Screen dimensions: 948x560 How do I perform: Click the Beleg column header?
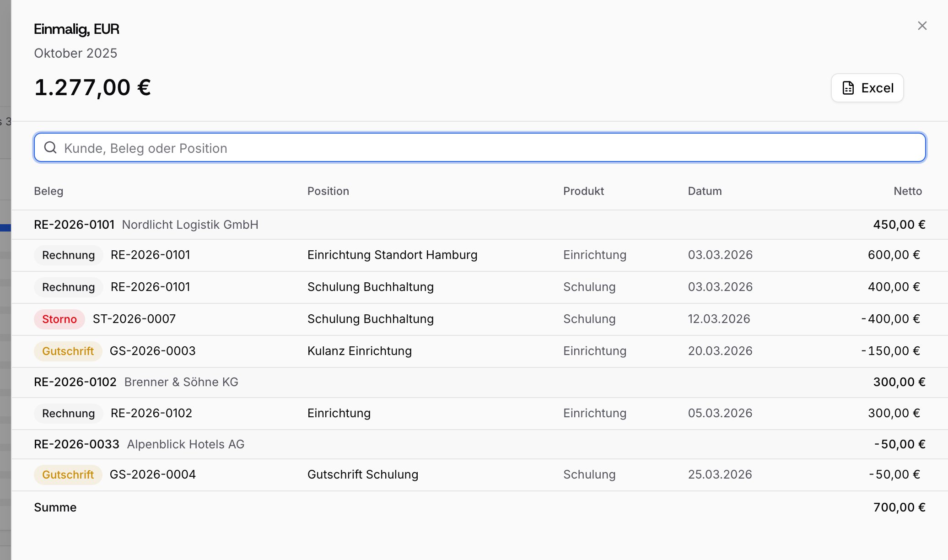coord(48,191)
